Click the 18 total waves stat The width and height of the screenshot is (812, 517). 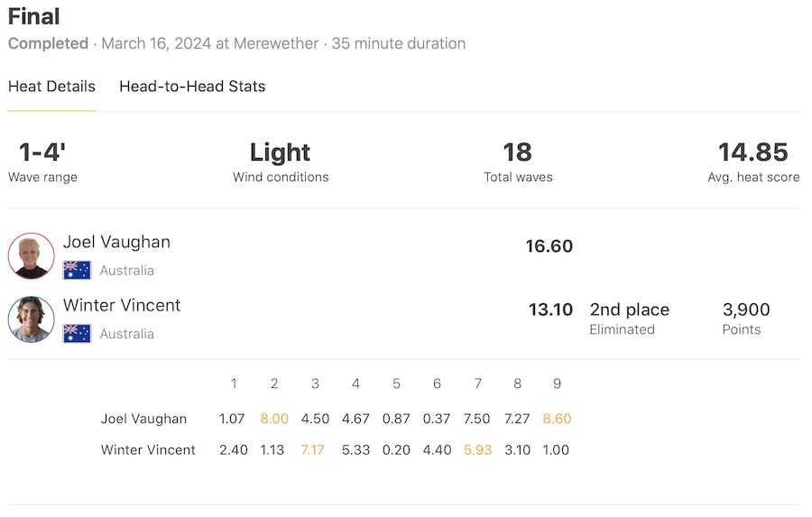tap(518, 152)
